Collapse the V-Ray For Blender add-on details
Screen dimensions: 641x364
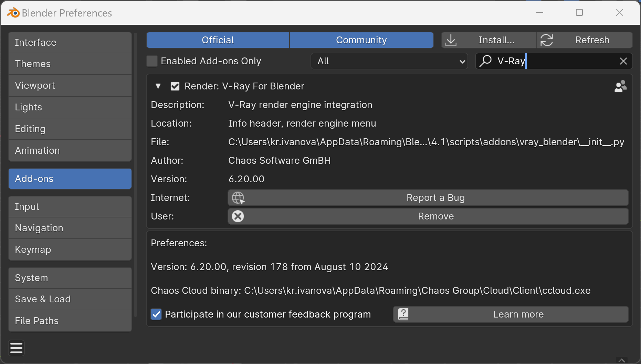[158, 86]
